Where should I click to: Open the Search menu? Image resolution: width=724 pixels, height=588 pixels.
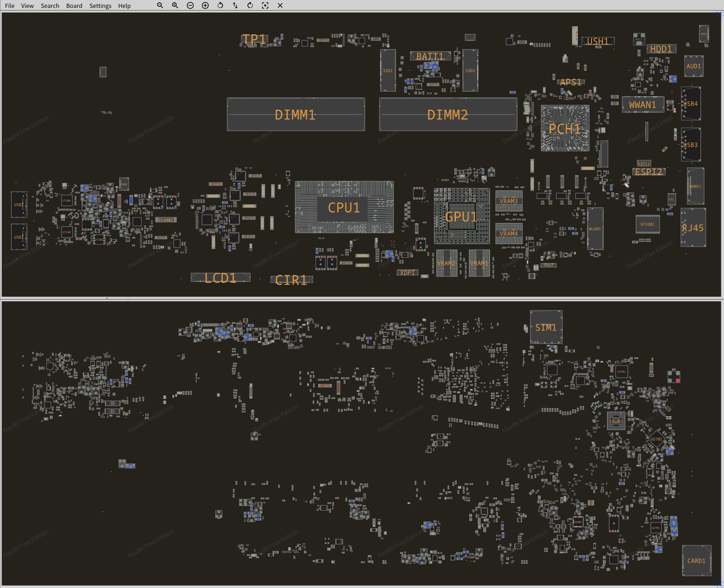[50, 6]
